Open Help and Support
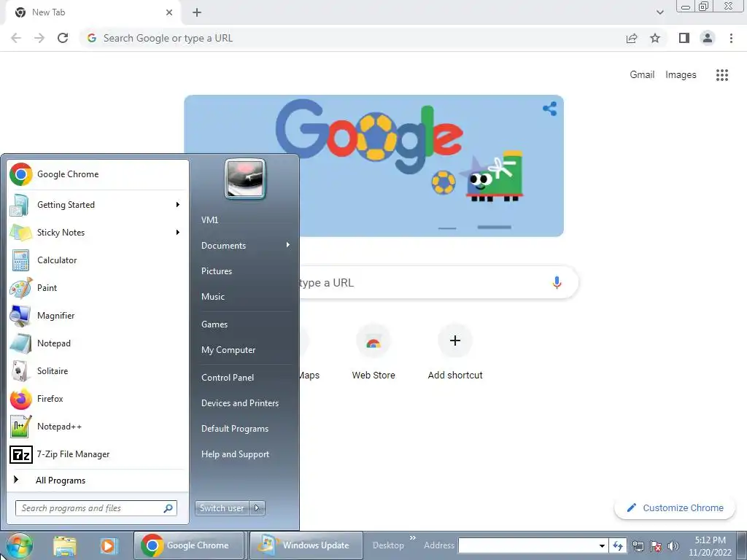Screen dimensions: 747x560 click(236, 454)
